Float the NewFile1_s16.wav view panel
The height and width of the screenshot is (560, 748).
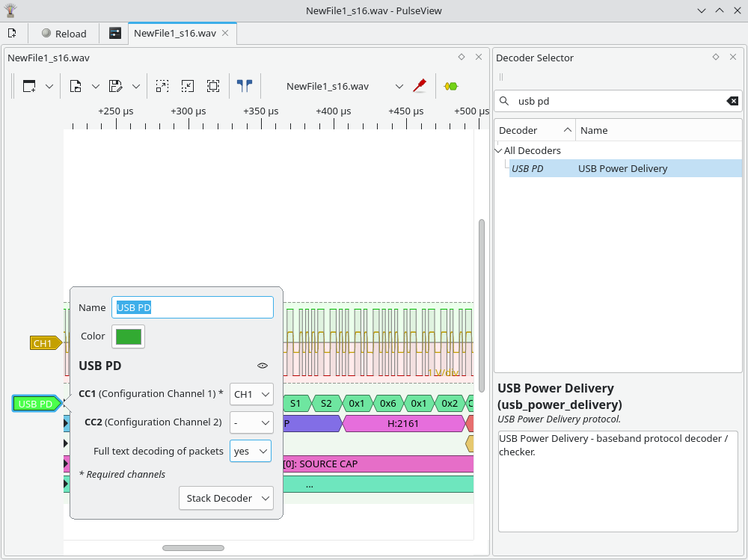[x=462, y=57]
